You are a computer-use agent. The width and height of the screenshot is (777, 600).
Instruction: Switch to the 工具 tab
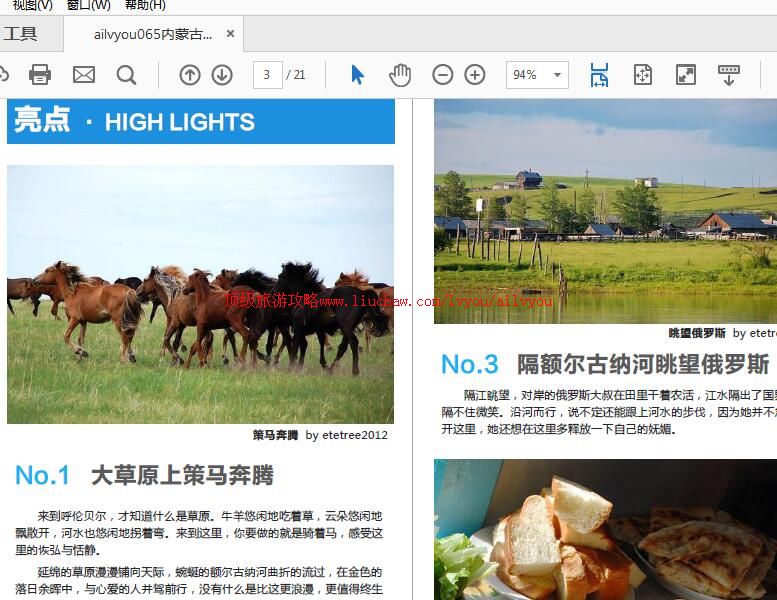[20, 34]
